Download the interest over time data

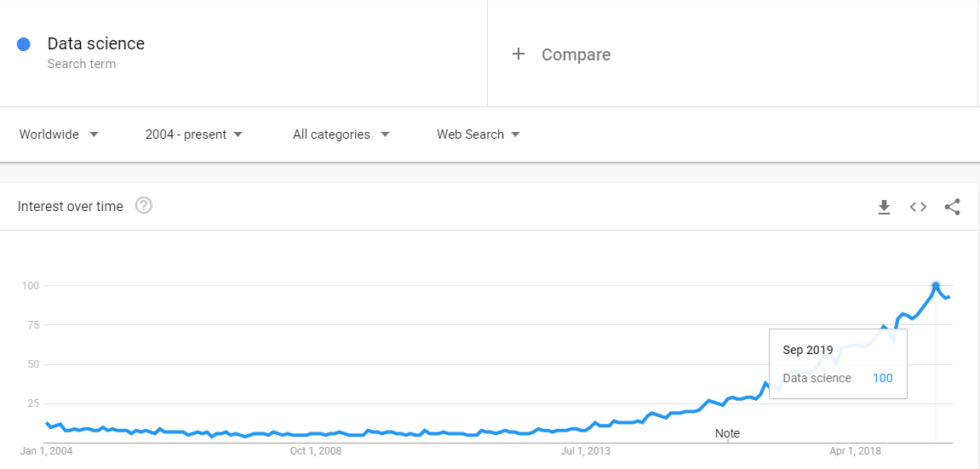pos(884,207)
